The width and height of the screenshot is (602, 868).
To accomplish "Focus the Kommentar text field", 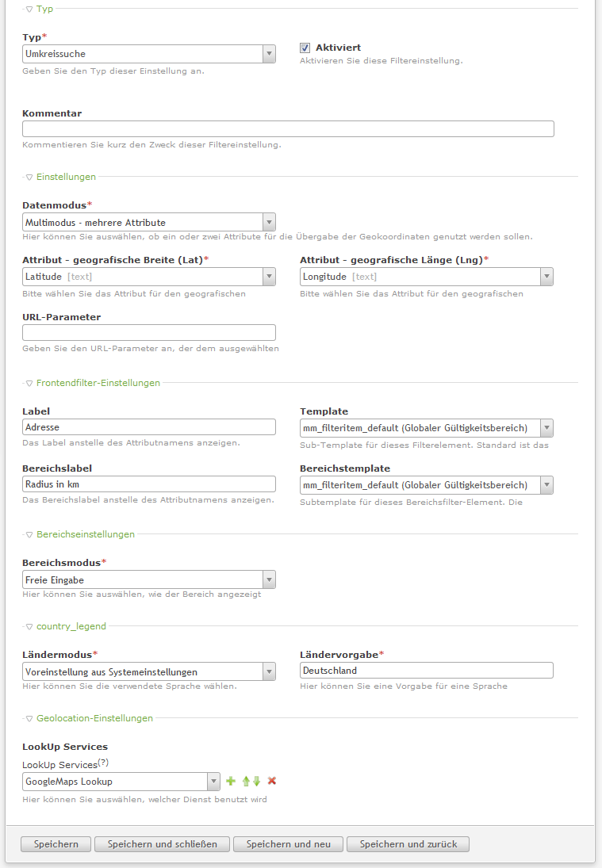I will 288,129.
